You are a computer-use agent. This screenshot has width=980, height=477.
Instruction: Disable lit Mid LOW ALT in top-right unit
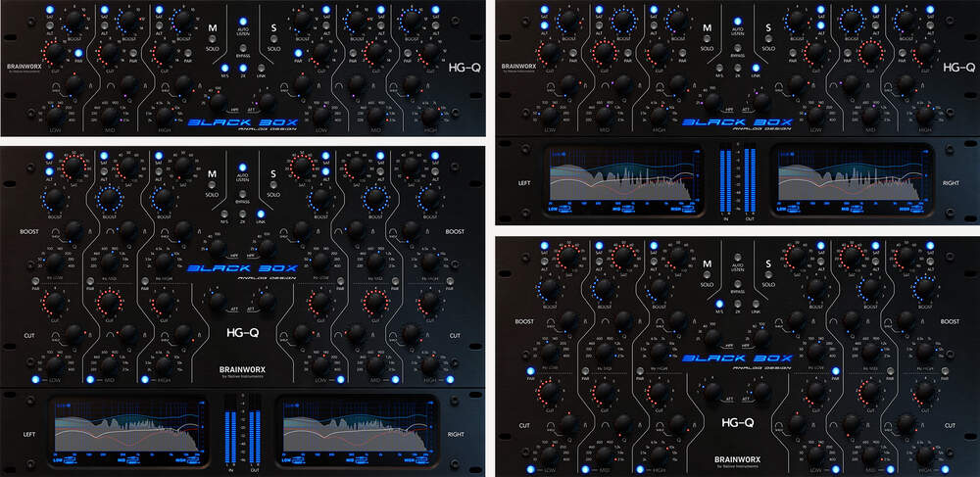pyautogui.click(x=544, y=24)
